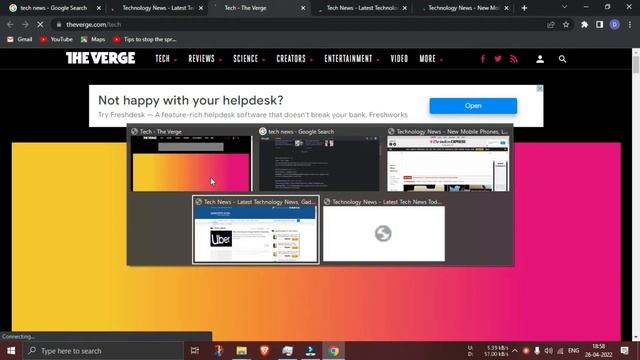
Task: Open the Verge Twitter icon
Action: click(x=498, y=59)
